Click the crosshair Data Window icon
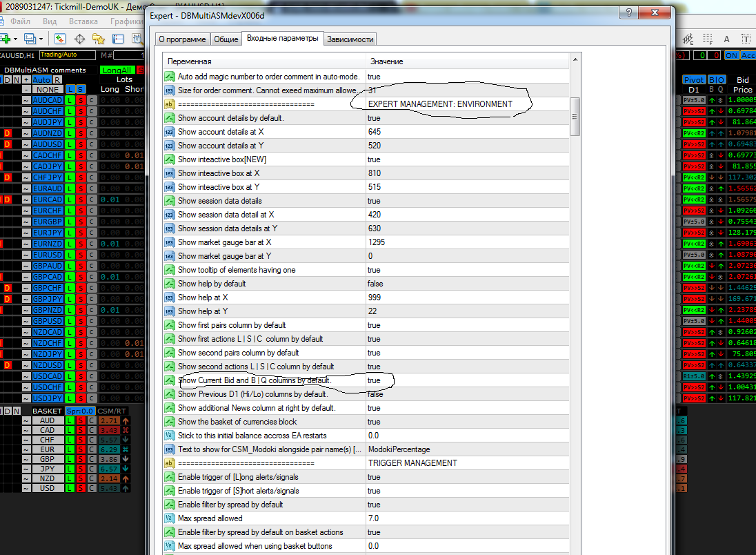 (x=79, y=39)
